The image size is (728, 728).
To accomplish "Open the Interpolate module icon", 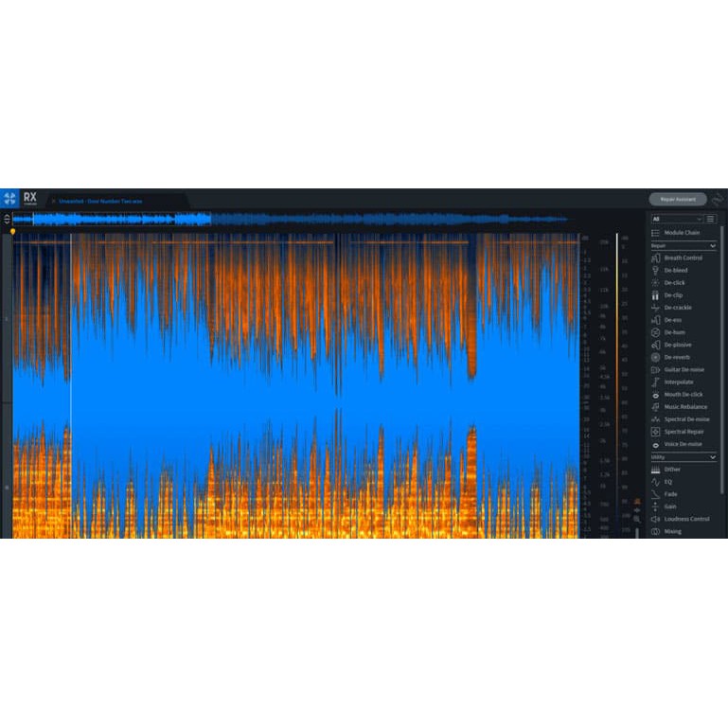I will 655,382.
